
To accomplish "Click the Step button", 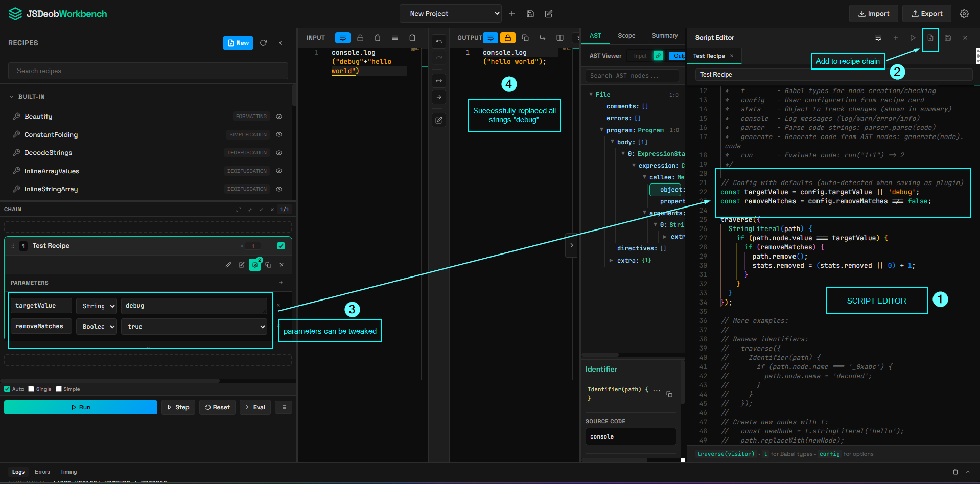I will click(179, 407).
